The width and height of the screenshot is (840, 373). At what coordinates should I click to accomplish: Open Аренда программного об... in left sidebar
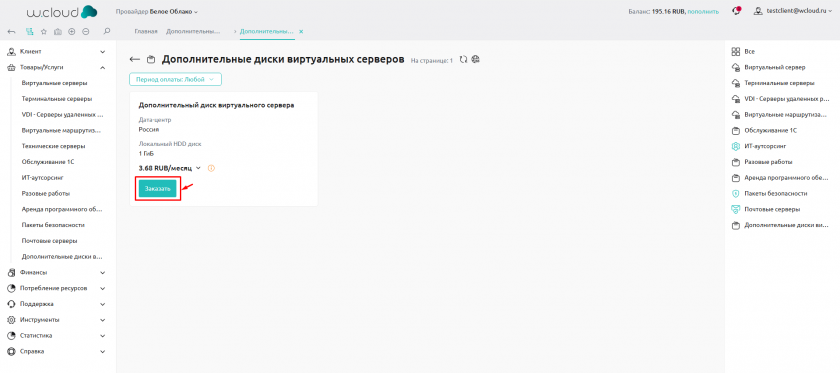[62, 209]
